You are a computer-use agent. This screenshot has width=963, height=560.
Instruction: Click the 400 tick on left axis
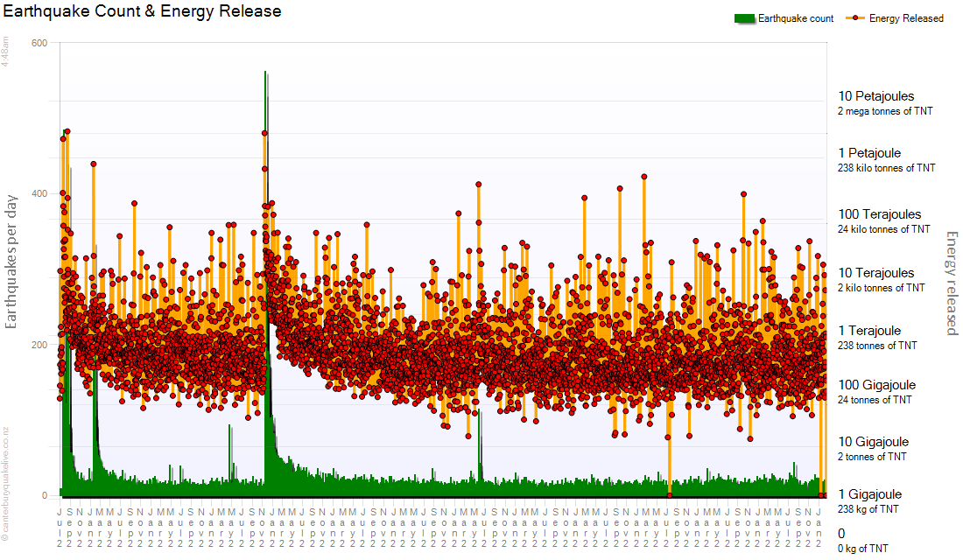coord(39,193)
